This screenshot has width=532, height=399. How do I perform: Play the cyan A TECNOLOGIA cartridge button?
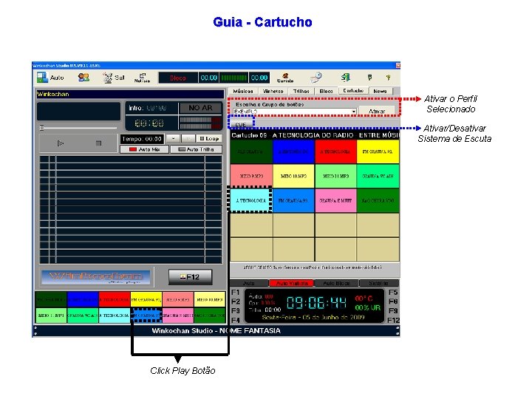[x=251, y=200]
